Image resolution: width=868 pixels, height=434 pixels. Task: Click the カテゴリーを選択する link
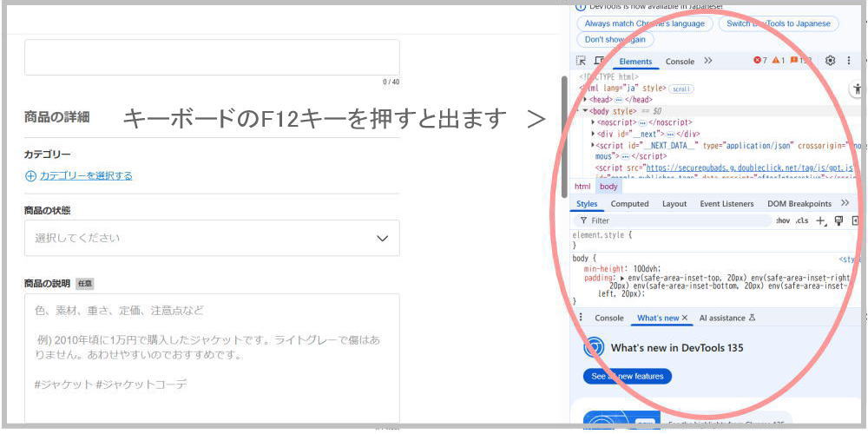[x=86, y=176]
